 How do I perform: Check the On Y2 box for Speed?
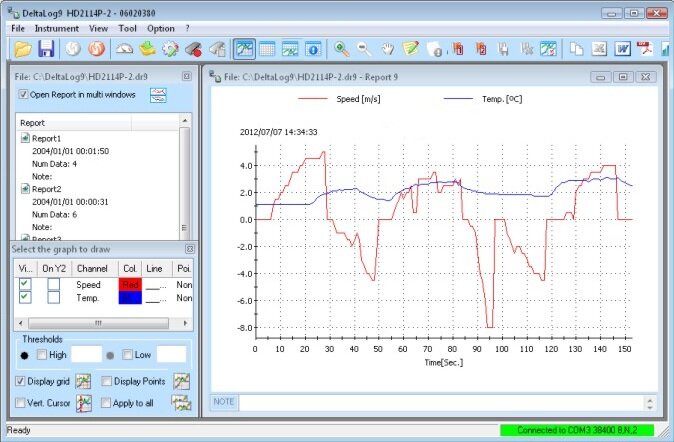point(54,284)
